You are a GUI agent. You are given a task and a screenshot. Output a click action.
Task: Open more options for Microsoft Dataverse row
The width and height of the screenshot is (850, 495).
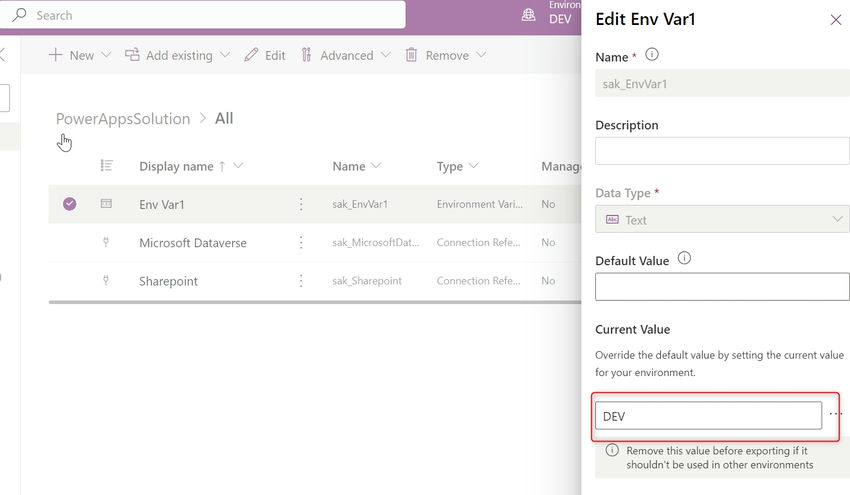point(301,242)
